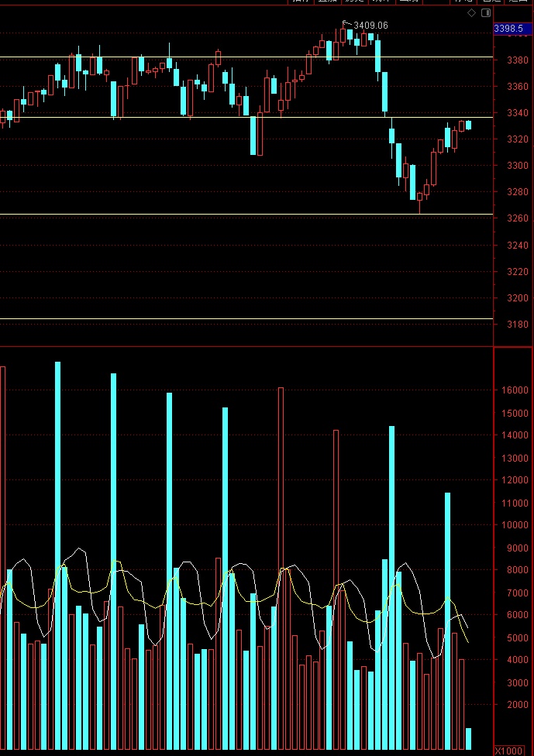Select the lowest yellow horizontal line near 3184

246,318
